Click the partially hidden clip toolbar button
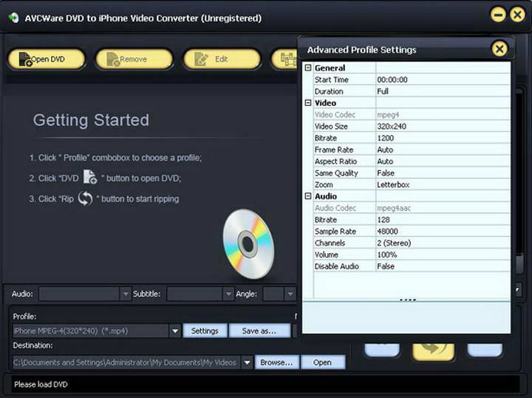Screen dimensions: 532x398 pyautogui.click(x=284, y=59)
